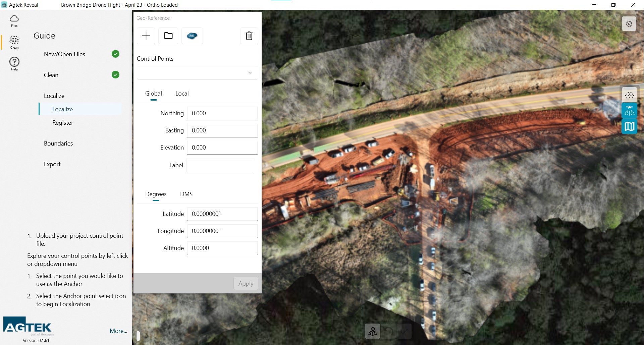644x345 pixels.
Task: Switch to the DMS format tab
Action: point(186,194)
